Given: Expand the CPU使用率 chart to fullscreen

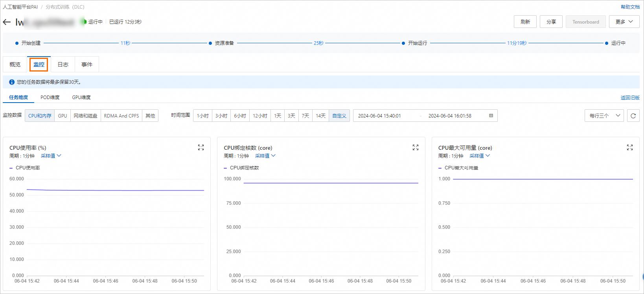Looking at the screenshot, I should tap(201, 147).
